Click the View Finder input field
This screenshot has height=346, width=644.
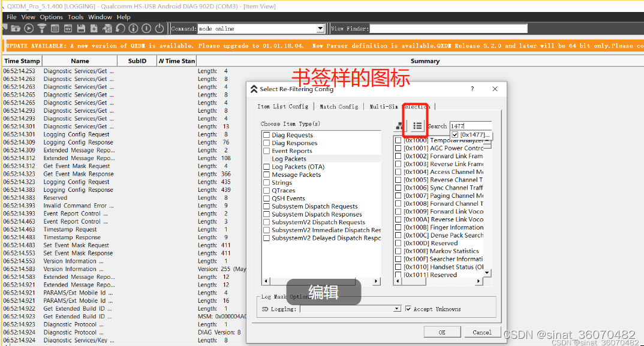pos(449,28)
